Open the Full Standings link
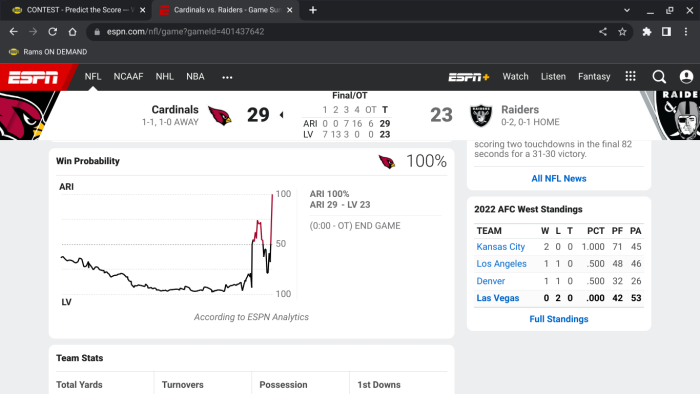The height and width of the screenshot is (394, 700). [x=558, y=319]
